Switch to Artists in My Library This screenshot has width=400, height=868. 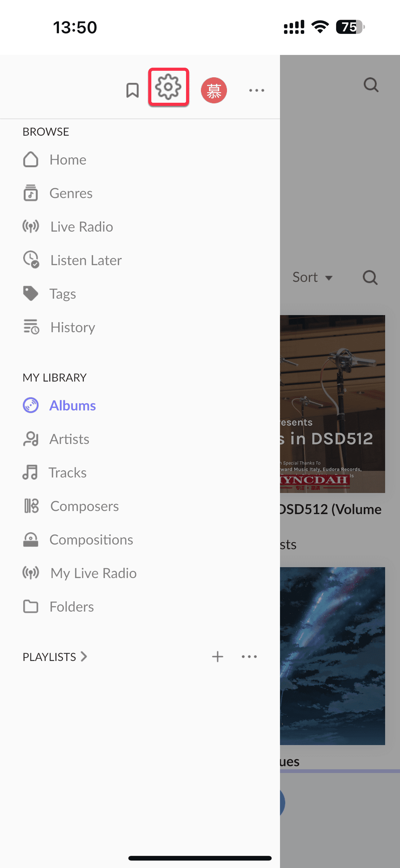point(69,439)
